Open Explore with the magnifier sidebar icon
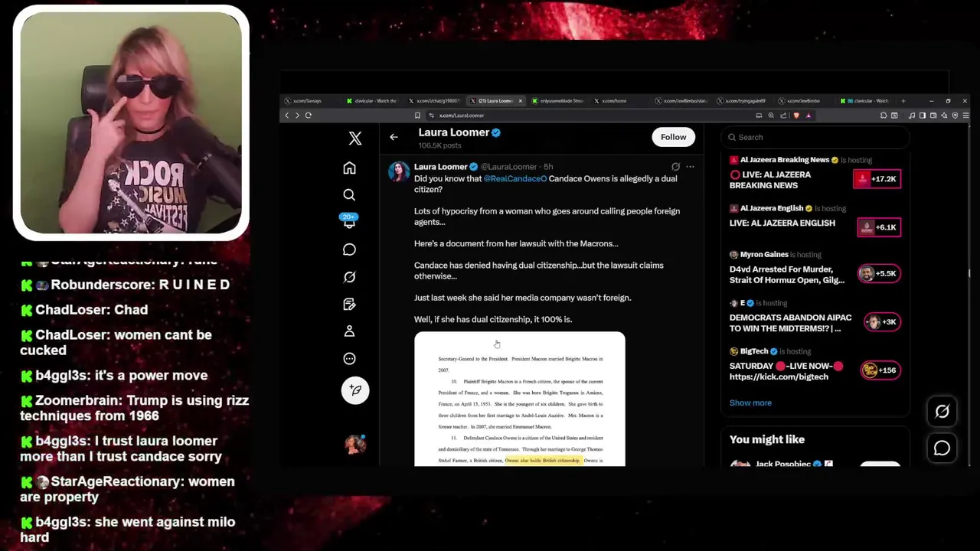The width and height of the screenshot is (980, 551). [x=349, y=195]
